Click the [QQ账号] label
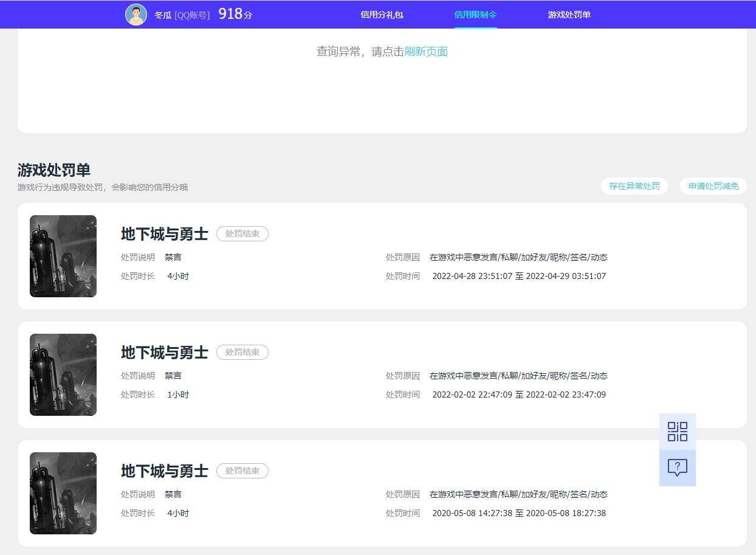Viewport: 756px width, 555px height. pos(192,15)
